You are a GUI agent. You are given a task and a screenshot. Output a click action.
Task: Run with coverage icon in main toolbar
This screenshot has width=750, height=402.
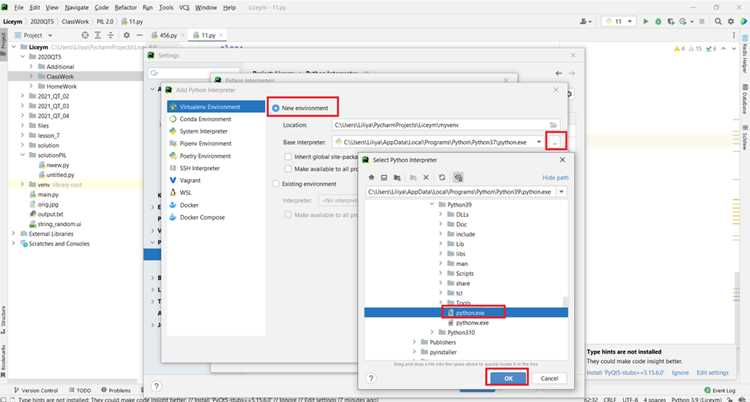671,22
